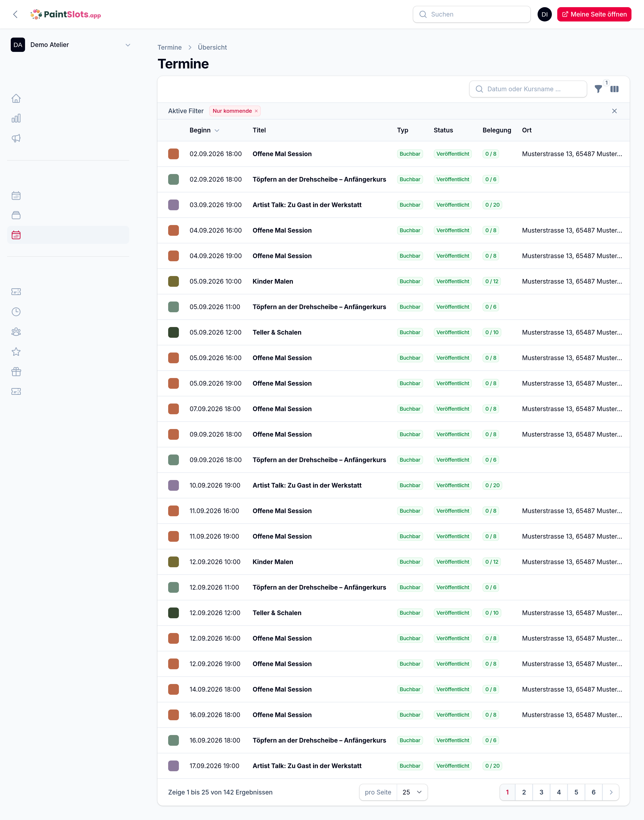The image size is (644, 820).
Task: Open the home icon in the sidebar
Action: click(16, 98)
